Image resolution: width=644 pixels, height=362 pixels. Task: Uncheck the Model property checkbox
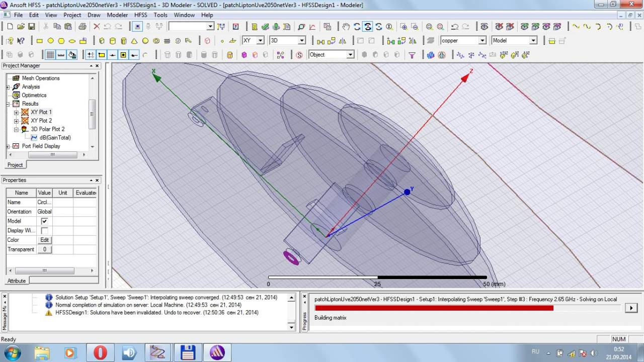[x=44, y=221]
